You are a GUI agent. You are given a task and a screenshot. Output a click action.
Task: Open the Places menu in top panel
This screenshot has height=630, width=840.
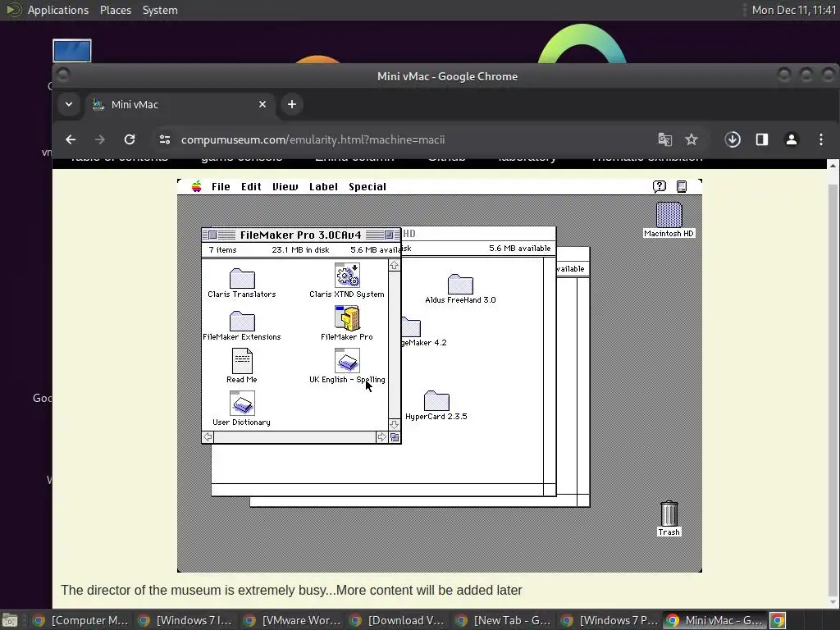pyautogui.click(x=116, y=10)
